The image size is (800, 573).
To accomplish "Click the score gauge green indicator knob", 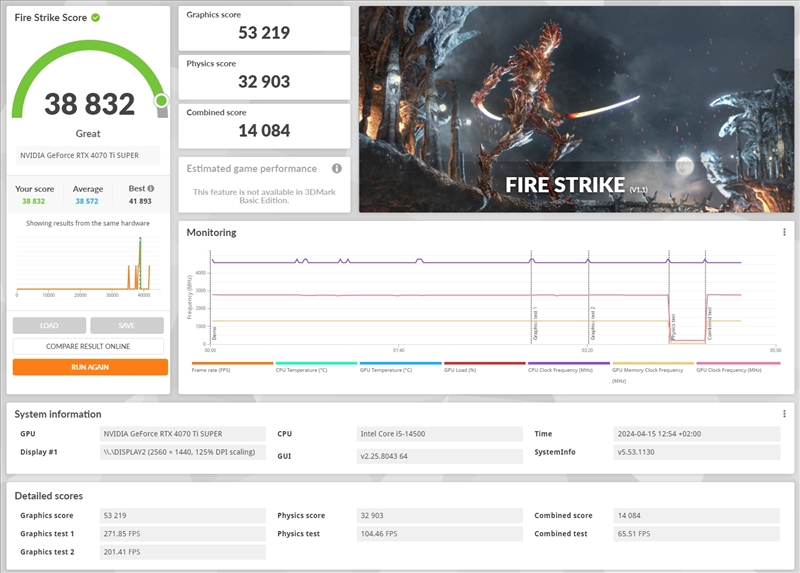I will point(161,101).
